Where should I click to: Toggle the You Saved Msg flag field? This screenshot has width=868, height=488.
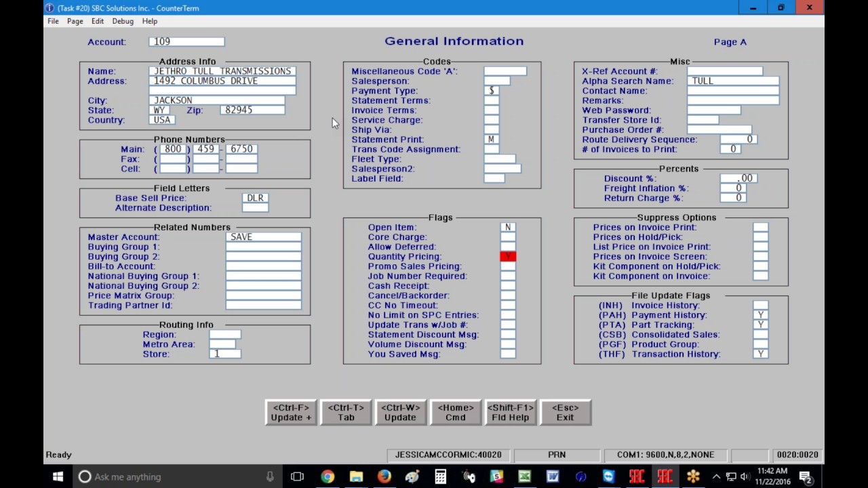[x=508, y=354]
